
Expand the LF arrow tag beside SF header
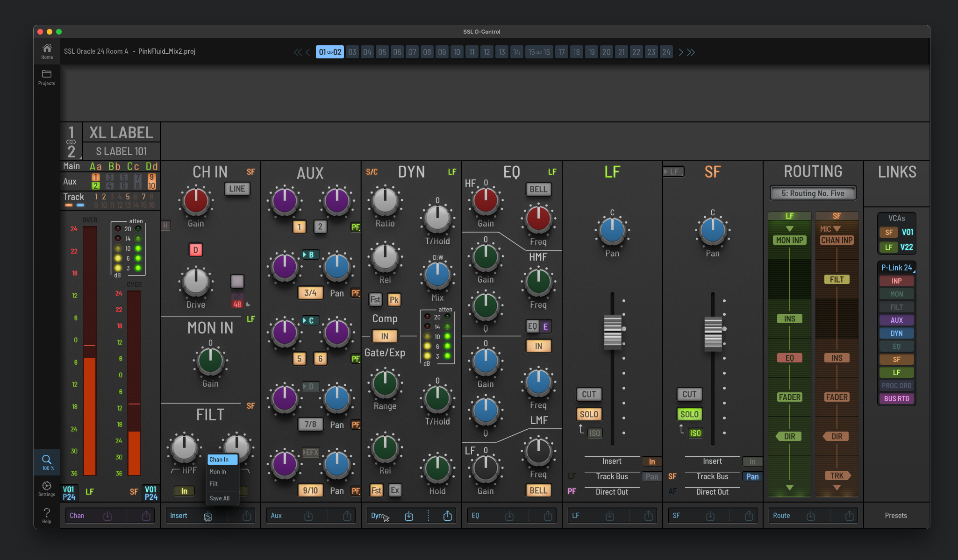pos(673,171)
